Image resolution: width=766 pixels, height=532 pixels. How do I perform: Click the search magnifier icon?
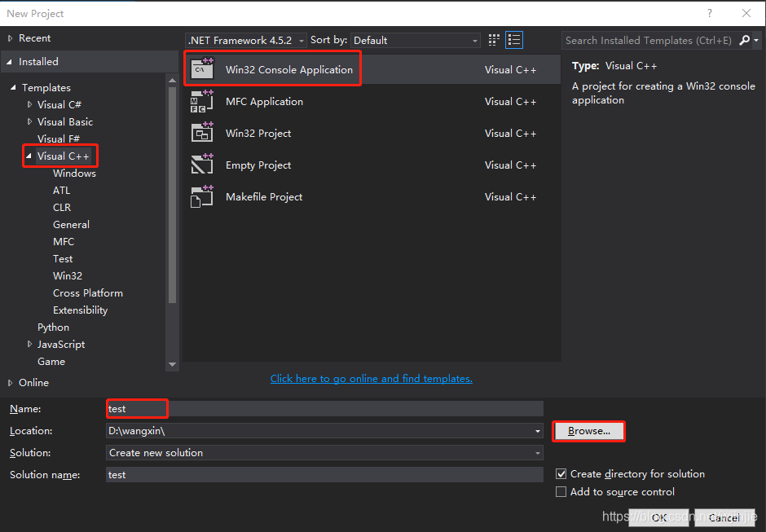click(745, 40)
